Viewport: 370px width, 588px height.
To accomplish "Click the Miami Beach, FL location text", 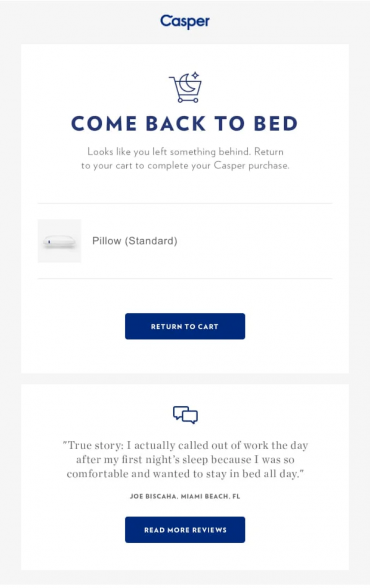I will (210, 496).
